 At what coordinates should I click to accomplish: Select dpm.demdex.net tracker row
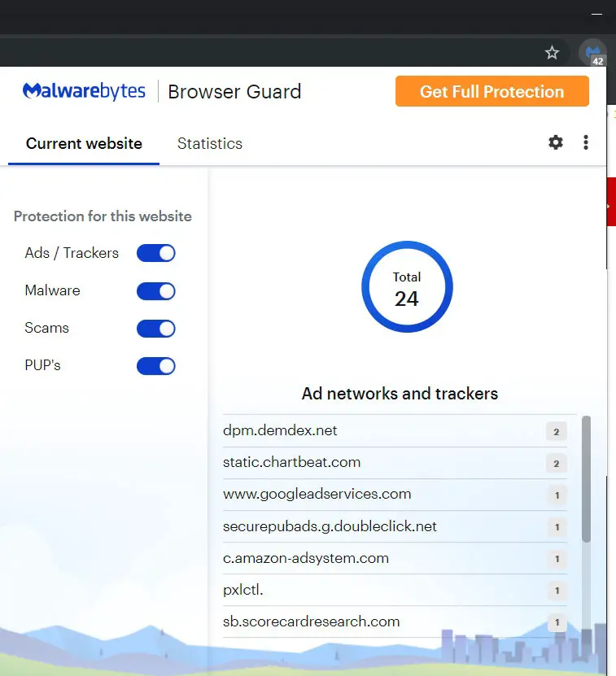pos(395,430)
